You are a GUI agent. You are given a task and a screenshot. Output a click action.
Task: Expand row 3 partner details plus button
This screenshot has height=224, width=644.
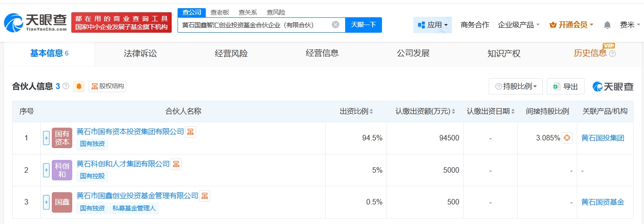tap(46, 202)
